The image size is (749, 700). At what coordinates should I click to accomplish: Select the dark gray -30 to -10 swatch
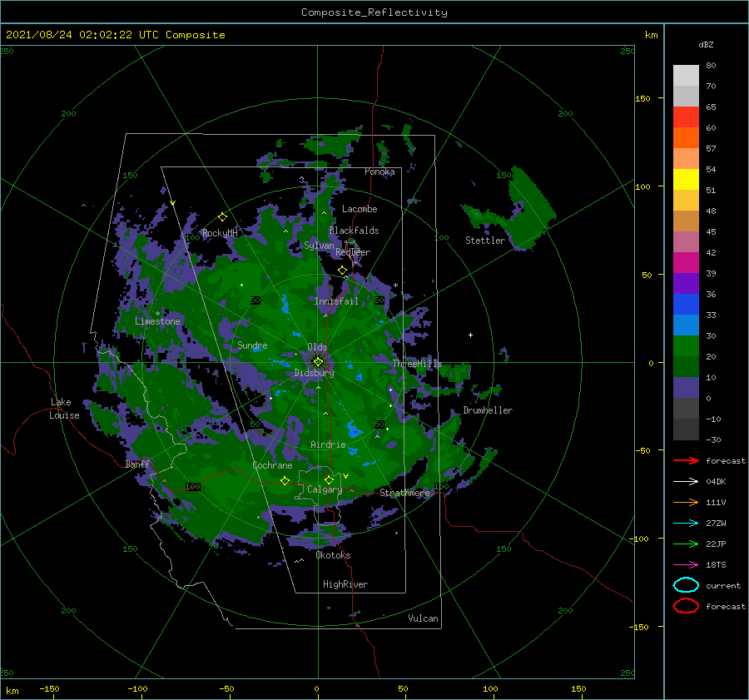(x=686, y=429)
